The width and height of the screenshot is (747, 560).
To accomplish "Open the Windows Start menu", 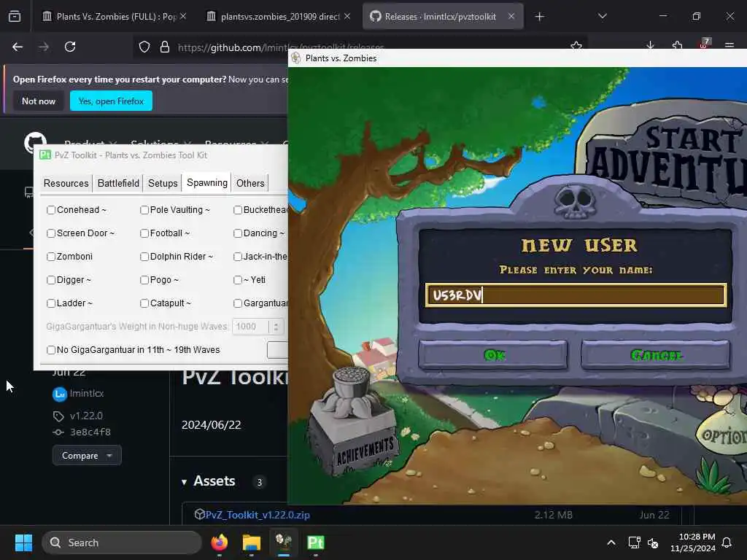I will click(23, 542).
